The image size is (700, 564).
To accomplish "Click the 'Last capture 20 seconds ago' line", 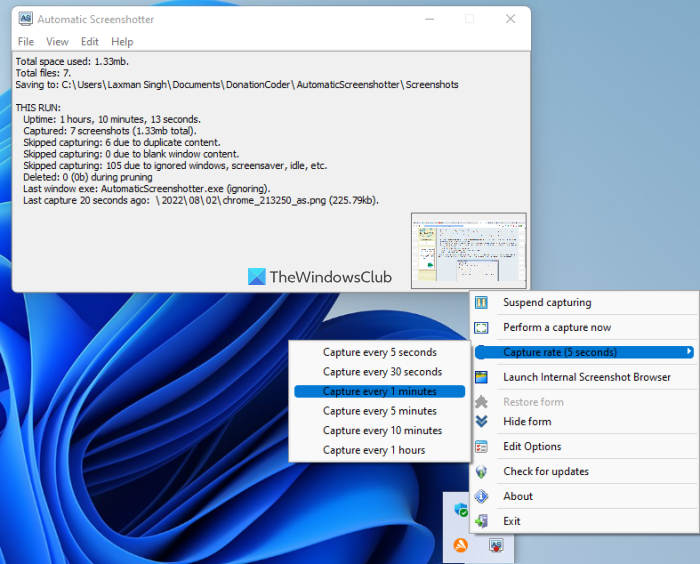I will [x=201, y=201].
